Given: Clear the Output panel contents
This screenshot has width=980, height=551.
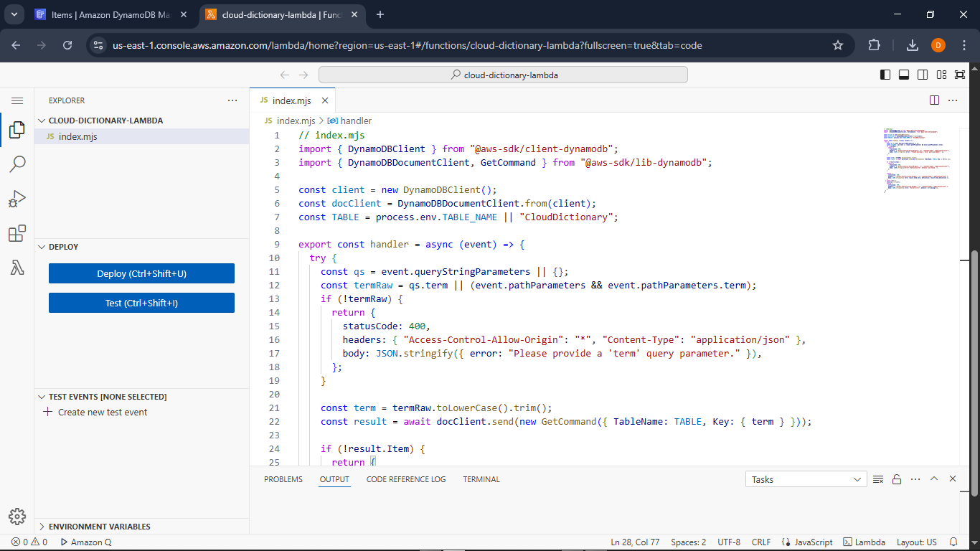Looking at the screenshot, I should (878, 479).
